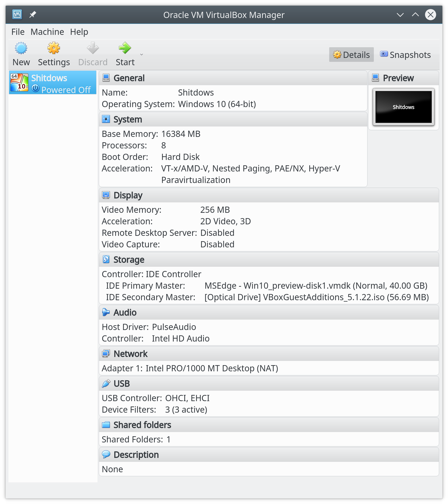
Task: Click the Network section icon
Action: [106, 353]
